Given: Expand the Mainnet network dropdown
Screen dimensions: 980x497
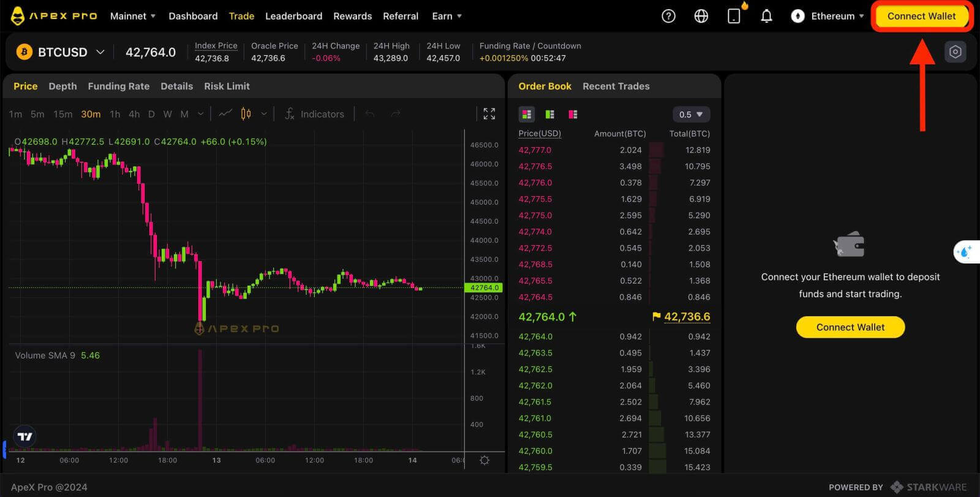Looking at the screenshot, I should pyautogui.click(x=133, y=17).
